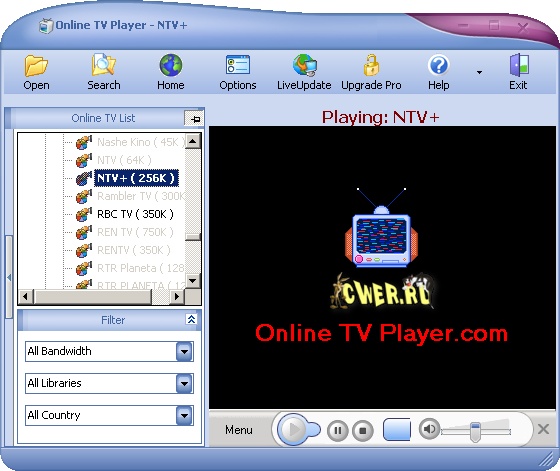Click the channel icon beside RENTV ( 350K )
The width and height of the screenshot is (560, 471).
pyautogui.click(x=84, y=250)
